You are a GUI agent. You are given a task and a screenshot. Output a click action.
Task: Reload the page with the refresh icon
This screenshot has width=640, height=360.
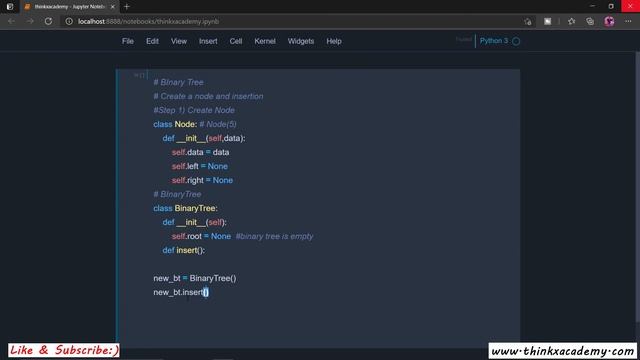point(48,21)
